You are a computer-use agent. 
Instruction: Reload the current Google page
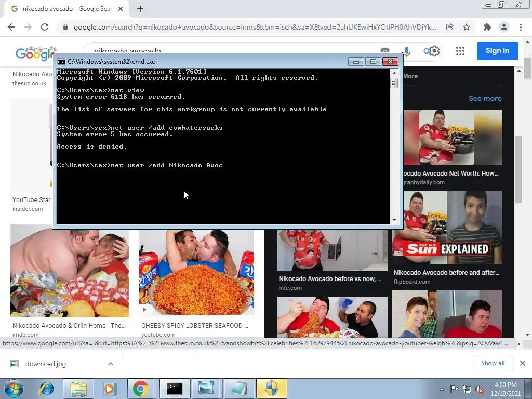tap(45, 27)
